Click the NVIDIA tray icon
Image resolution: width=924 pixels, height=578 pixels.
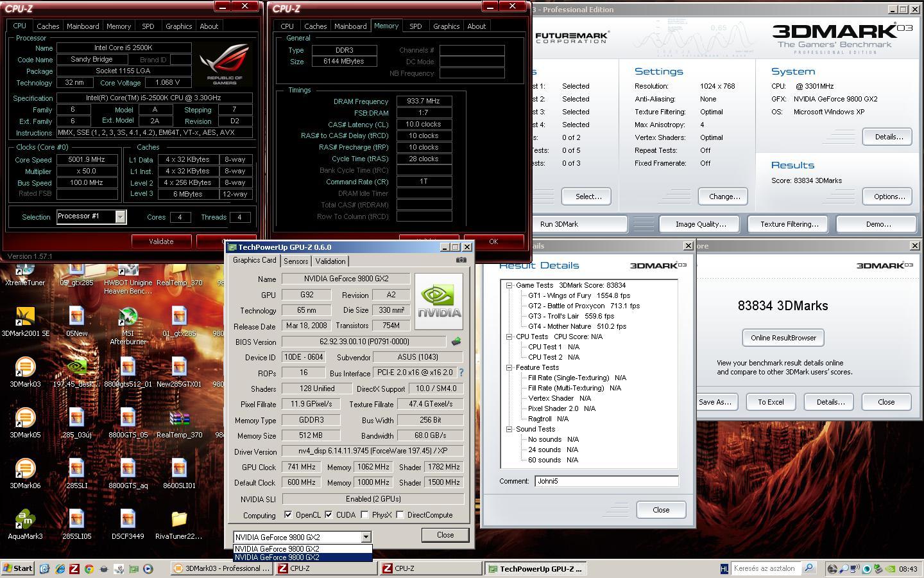[890, 568]
